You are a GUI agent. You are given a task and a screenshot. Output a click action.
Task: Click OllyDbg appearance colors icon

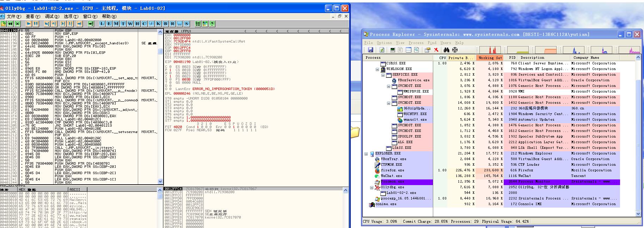[205, 24]
